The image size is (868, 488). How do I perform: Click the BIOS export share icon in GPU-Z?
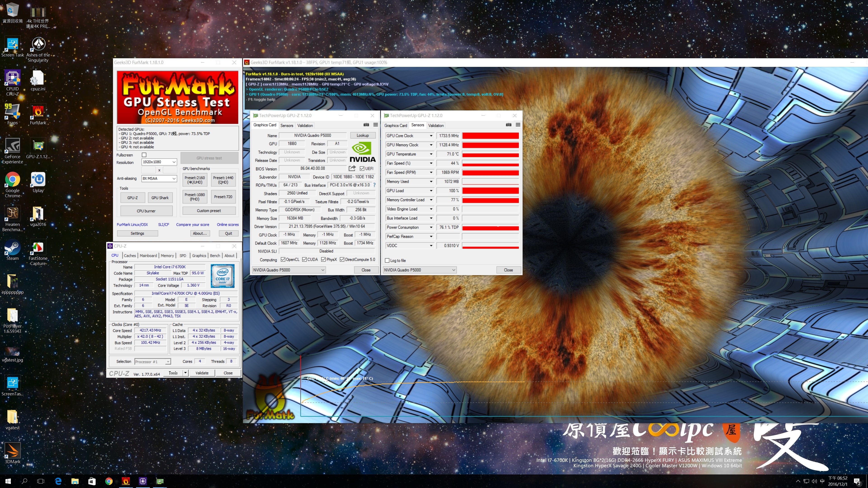tap(352, 168)
